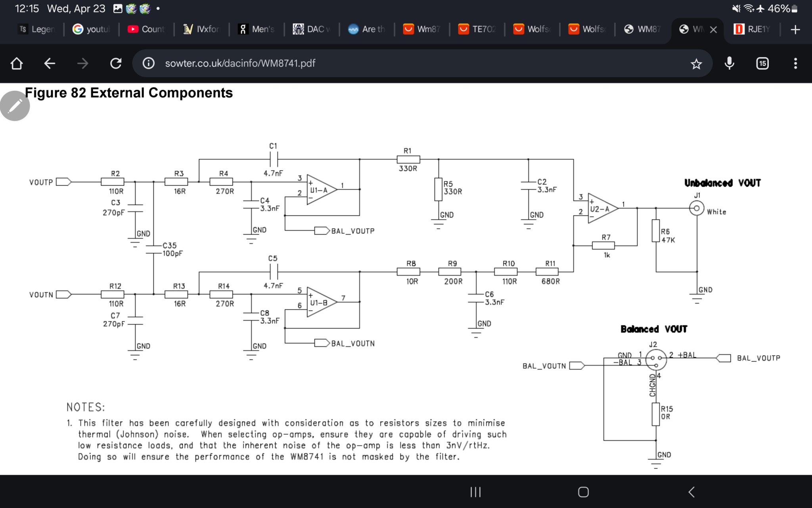Switch to the Legen tab
Screen dimensions: 812x508
(36, 29)
